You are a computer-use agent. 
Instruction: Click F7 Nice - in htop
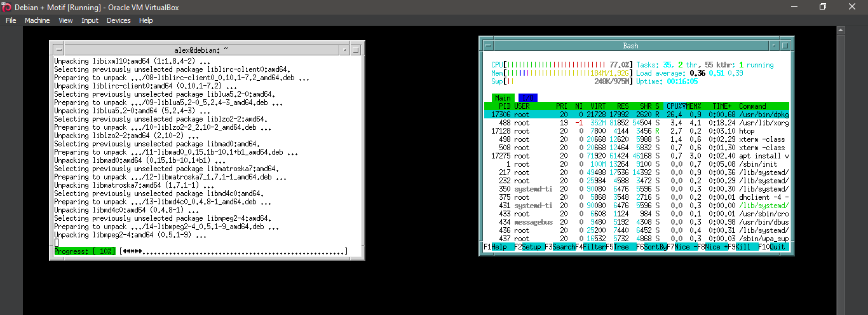(682, 247)
